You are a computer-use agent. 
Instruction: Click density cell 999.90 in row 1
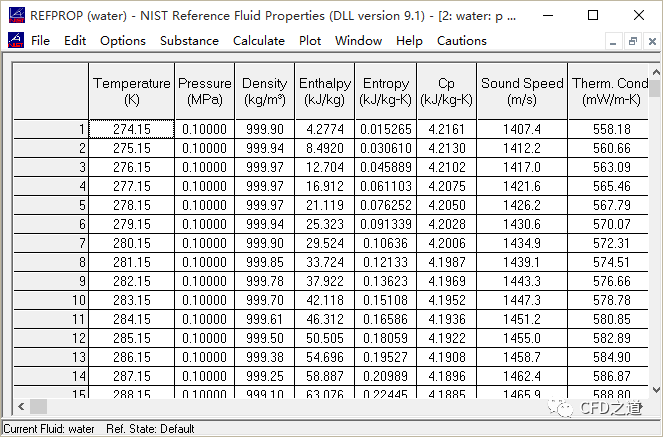(x=265, y=129)
